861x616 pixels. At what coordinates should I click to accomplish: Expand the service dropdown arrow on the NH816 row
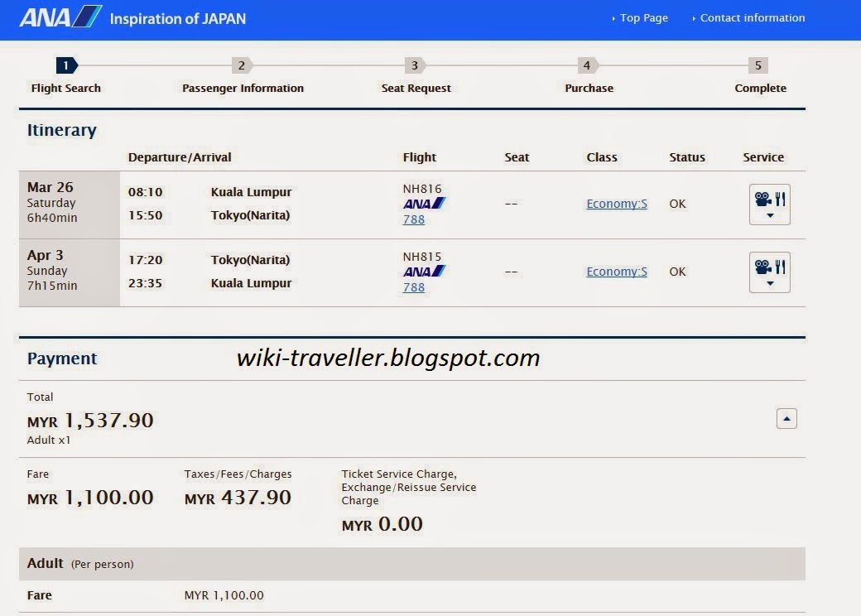tap(769, 214)
